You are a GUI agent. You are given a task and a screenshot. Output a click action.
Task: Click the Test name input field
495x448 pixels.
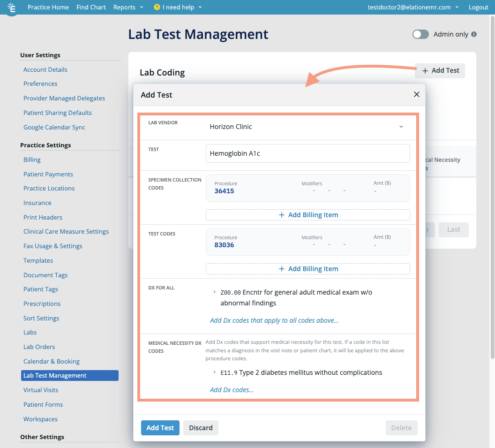308,153
